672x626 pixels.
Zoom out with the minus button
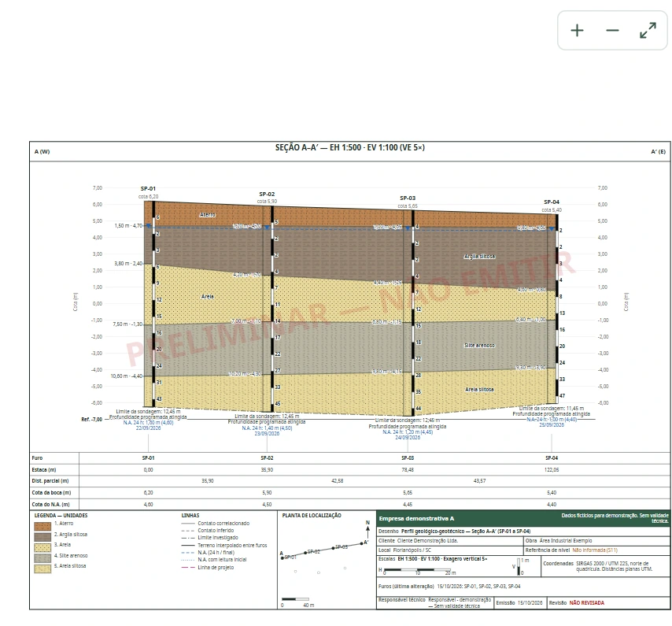click(612, 31)
